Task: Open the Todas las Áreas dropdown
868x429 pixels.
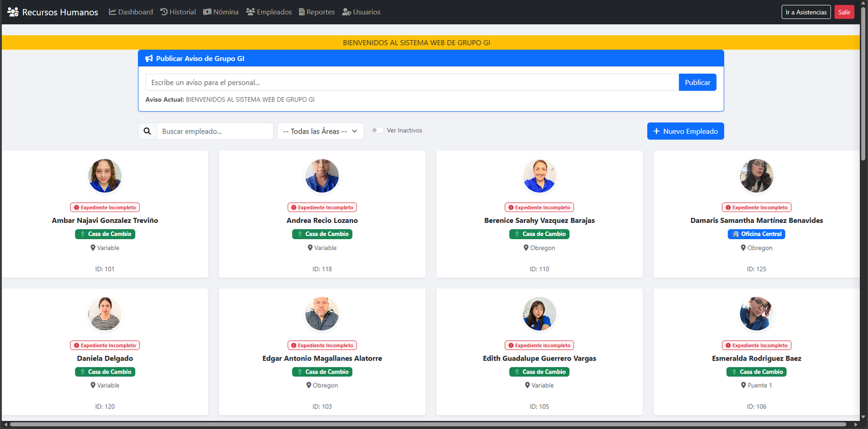Action: tap(321, 131)
